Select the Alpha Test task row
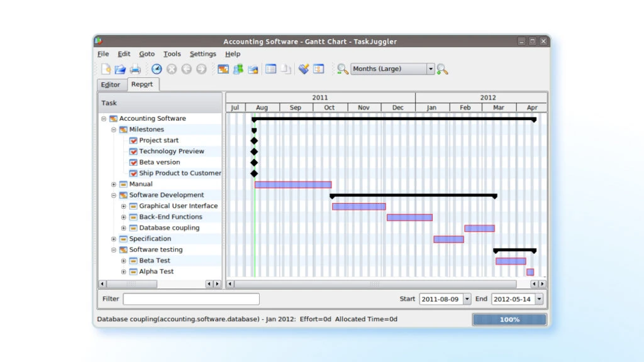Screen dimensions: 644x362 pos(160,271)
